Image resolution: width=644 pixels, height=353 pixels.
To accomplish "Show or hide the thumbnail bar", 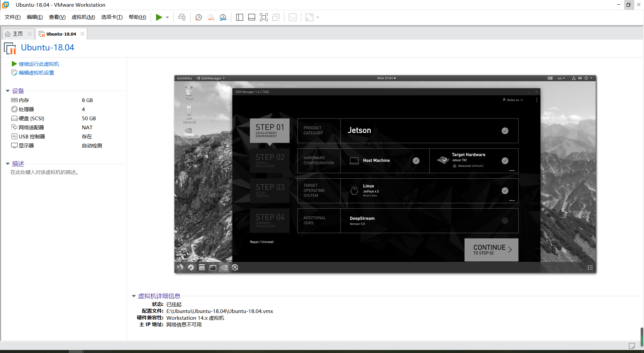I will click(252, 17).
